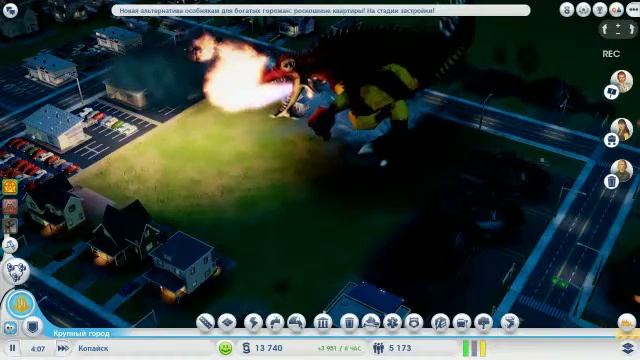Viewport: 640px width, 360px height.
Task: Open the Bulldoze/demolish tool
Action: pos(510,322)
